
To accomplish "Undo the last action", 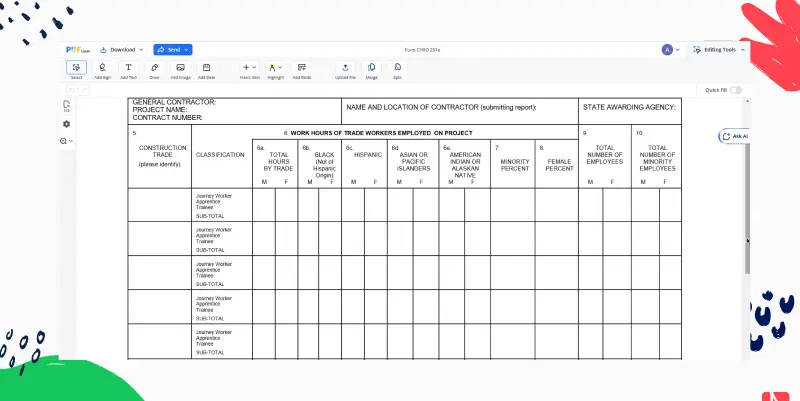I will tap(72, 90).
